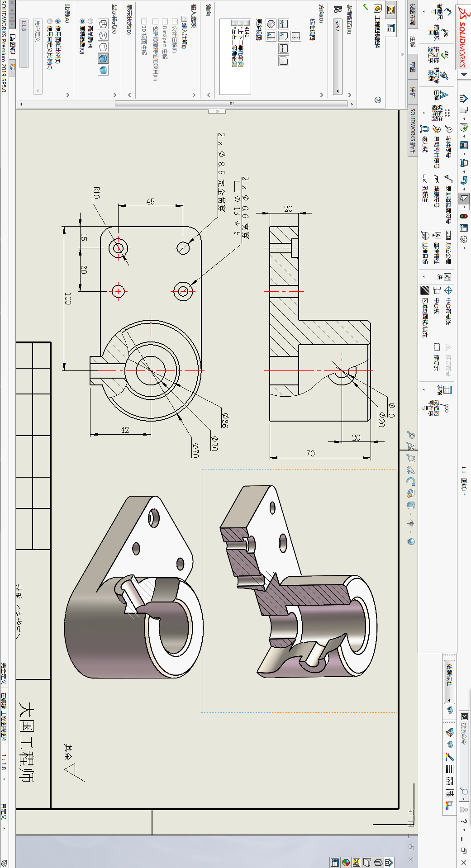This screenshot has height=868, width=471.
Task: Select the Hole Callout (孔标注) tool
Action: [425, 188]
